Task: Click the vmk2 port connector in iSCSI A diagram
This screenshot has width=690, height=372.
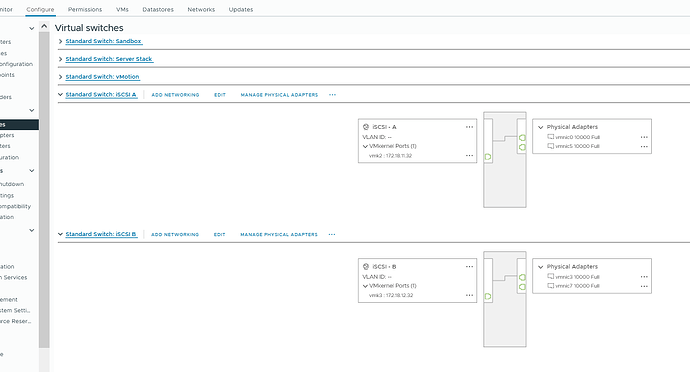Action: coord(488,157)
